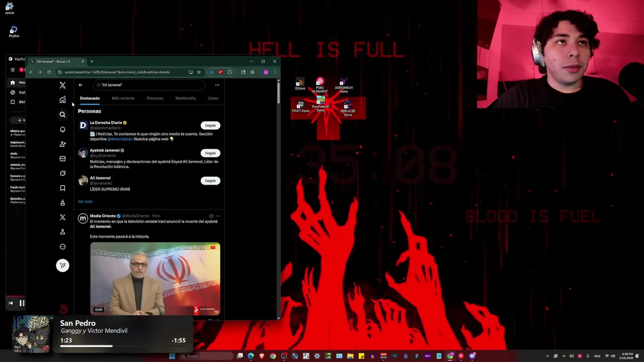Open Grok icon in X sidebar
644x362 pixels.
tap(62, 173)
